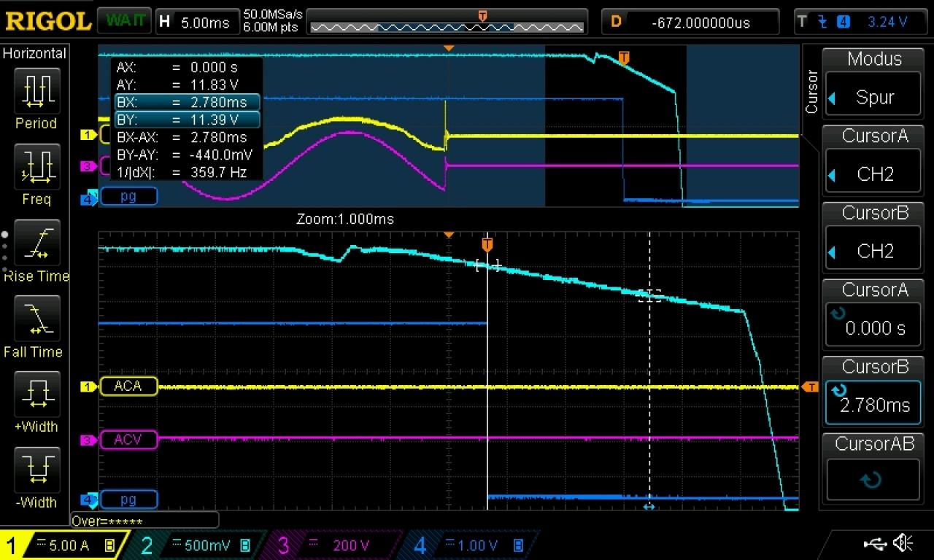This screenshot has width=934, height=560.
Task: Click the Horizontal menu header
Action: pos(34,53)
